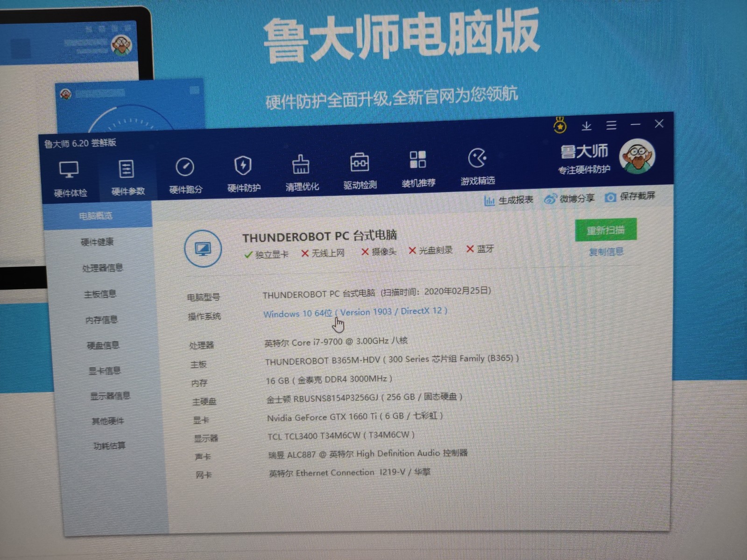This screenshot has height=560, width=747.
Task: Open 游戏精选 games icon
Action: point(477,159)
